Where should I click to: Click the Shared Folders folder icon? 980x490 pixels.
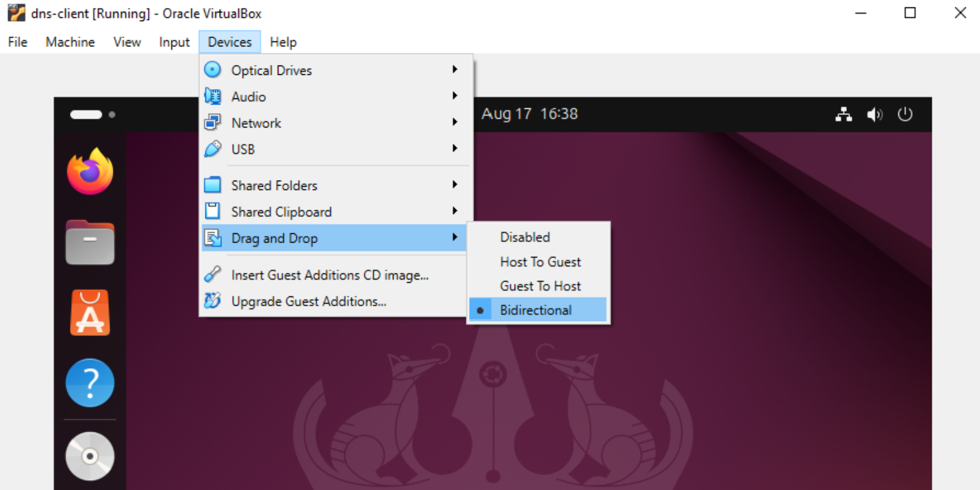(212, 185)
